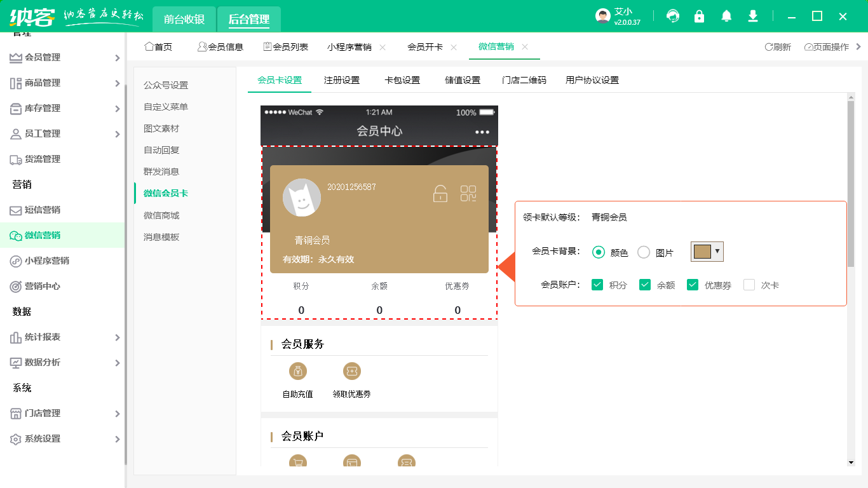
Task: Switch to the 储值设置 tab
Action: tap(461, 79)
